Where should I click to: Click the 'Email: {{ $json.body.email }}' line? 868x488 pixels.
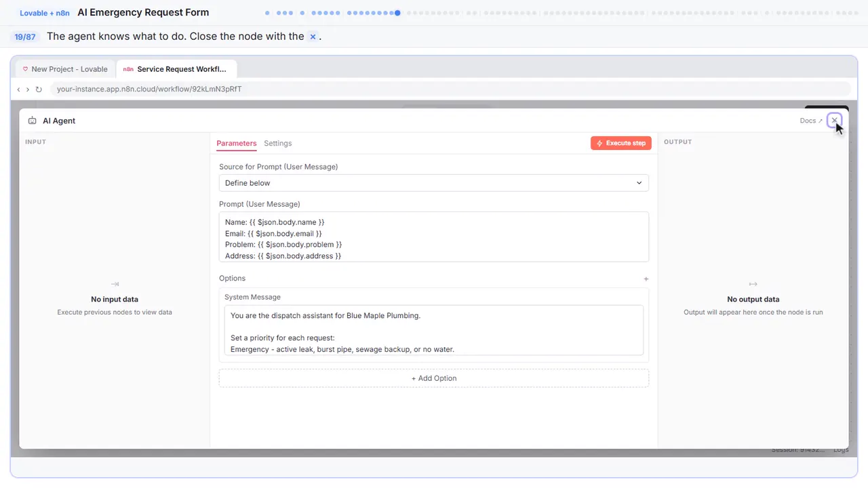coord(273,233)
